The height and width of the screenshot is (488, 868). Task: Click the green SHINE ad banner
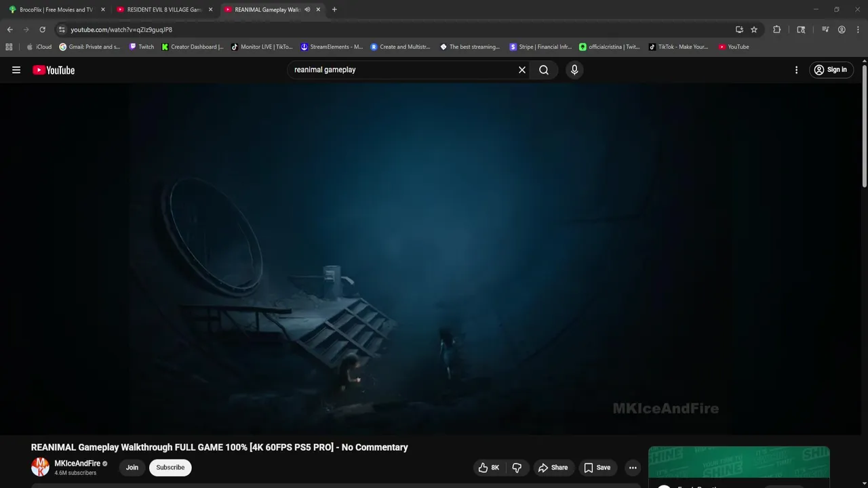(739, 462)
